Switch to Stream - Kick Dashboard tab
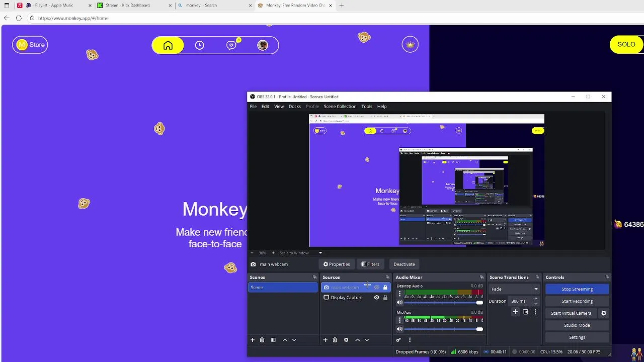Viewport: 644px width, 362px height. pos(133,5)
